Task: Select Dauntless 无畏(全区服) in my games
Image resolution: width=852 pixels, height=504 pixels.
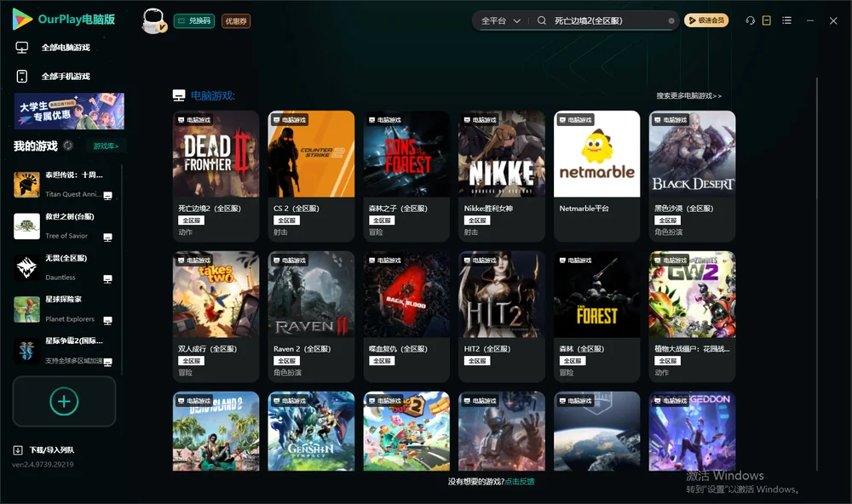Action: click(63, 267)
